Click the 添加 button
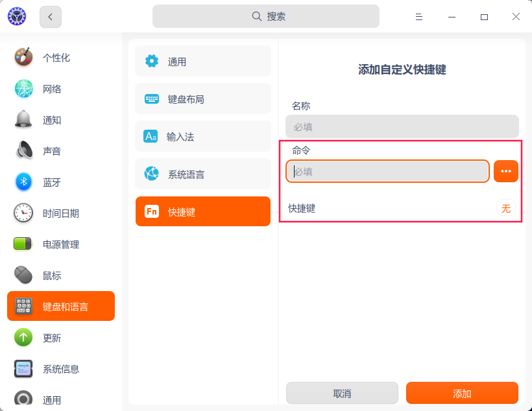 [x=462, y=393]
